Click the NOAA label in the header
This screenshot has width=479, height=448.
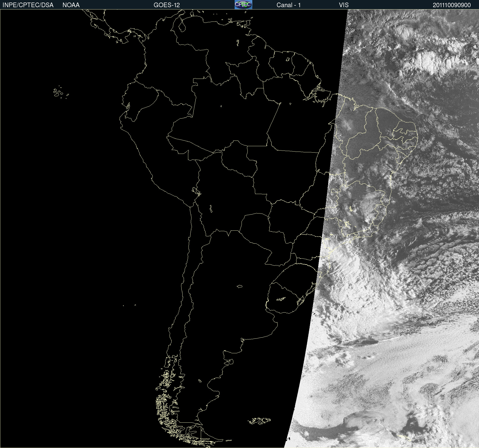point(71,5)
